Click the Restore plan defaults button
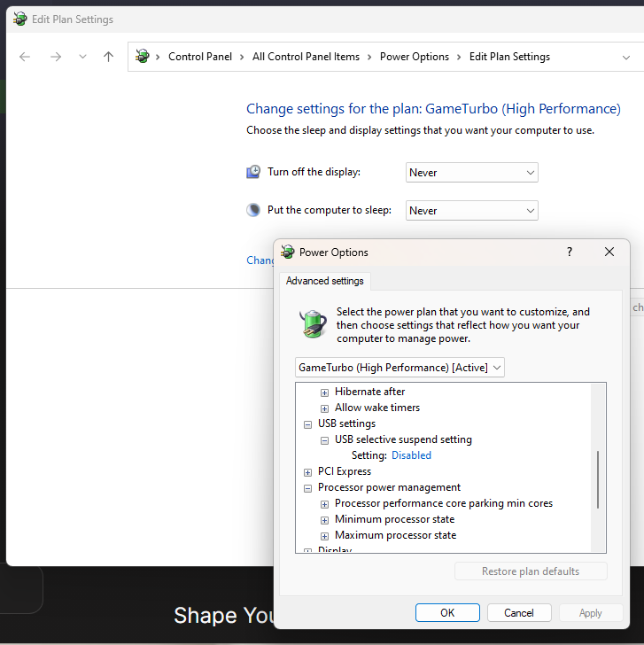The image size is (644, 645). coord(531,571)
